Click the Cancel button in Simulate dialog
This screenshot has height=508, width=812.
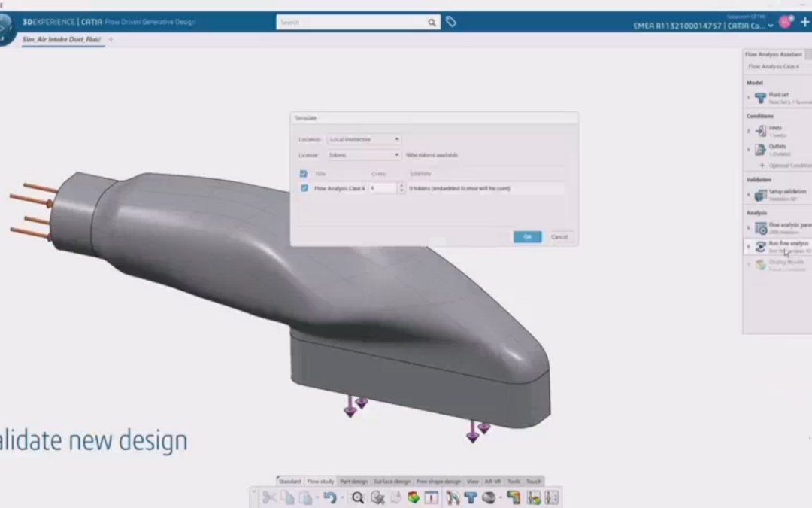click(x=559, y=237)
